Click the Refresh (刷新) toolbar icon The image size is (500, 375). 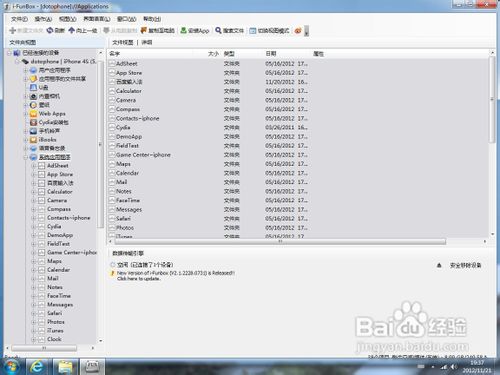[x=50, y=30]
